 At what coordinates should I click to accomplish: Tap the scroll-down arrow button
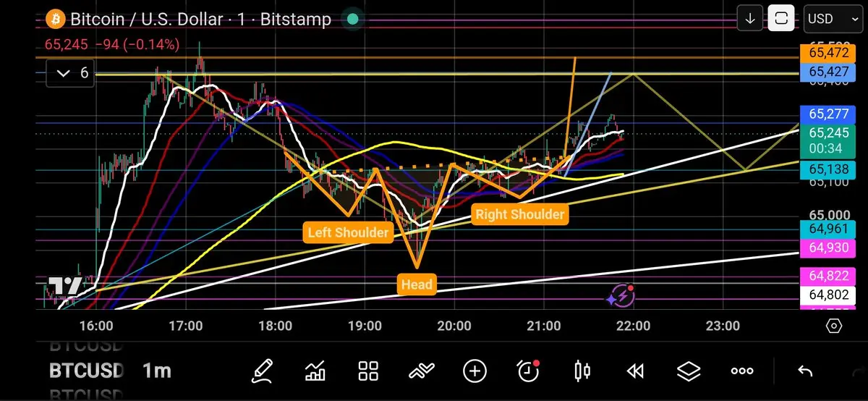750,19
